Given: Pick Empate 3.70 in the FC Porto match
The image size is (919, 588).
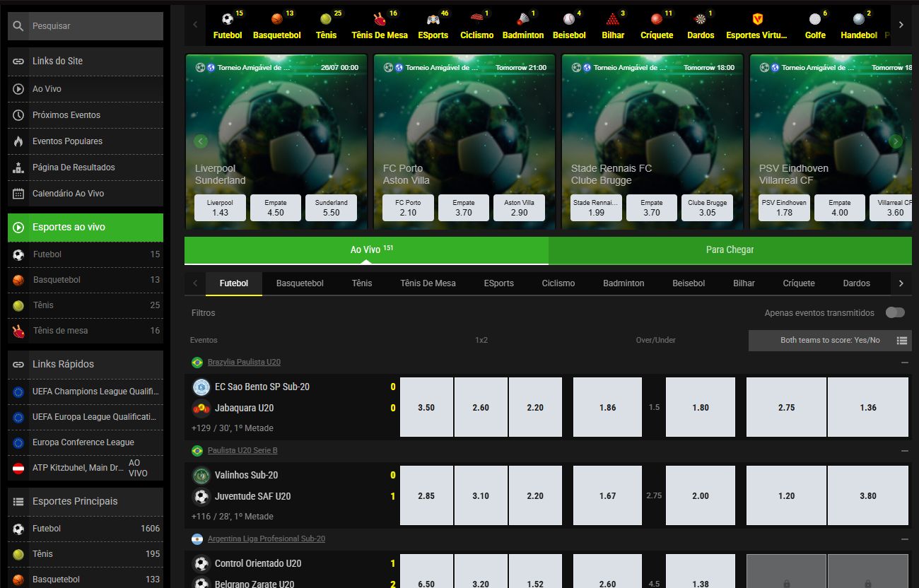Looking at the screenshot, I should [x=464, y=208].
